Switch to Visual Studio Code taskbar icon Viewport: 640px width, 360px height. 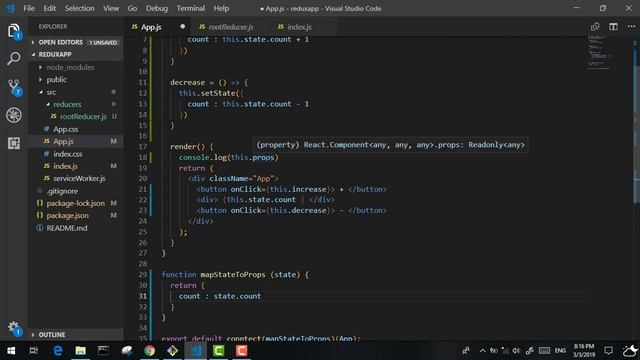point(196,351)
